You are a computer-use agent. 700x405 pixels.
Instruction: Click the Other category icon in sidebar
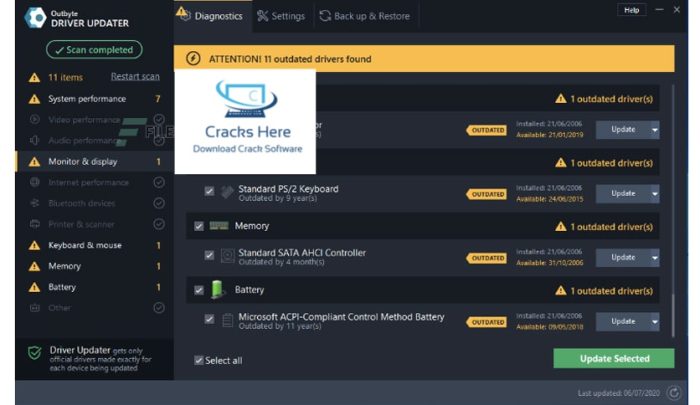(x=34, y=308)
